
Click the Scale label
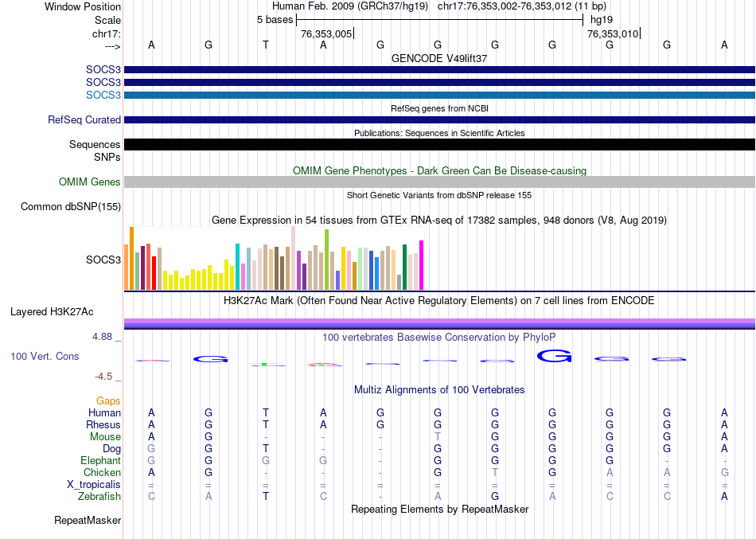pos(107,20)
